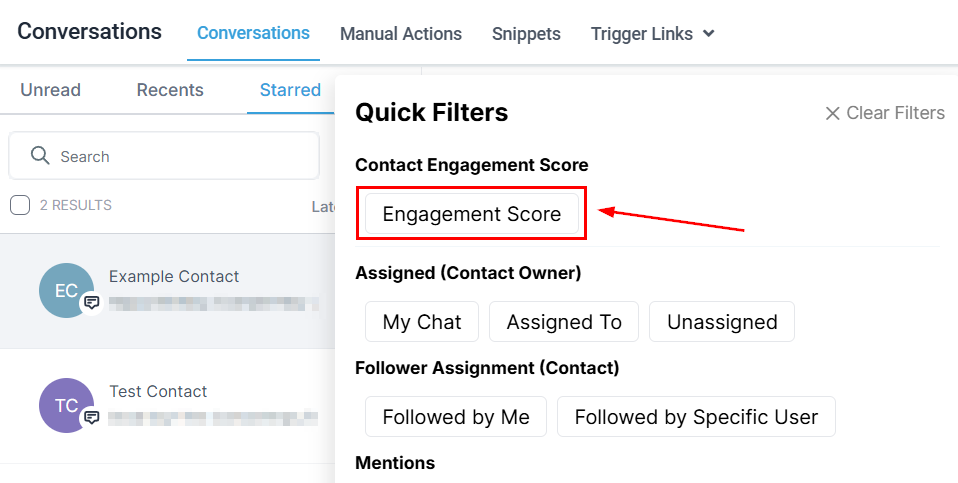Image resolution: width=958 pixels, height=483 pixels.
Task: Switch to the Recents tab
Action: [170, 90]
